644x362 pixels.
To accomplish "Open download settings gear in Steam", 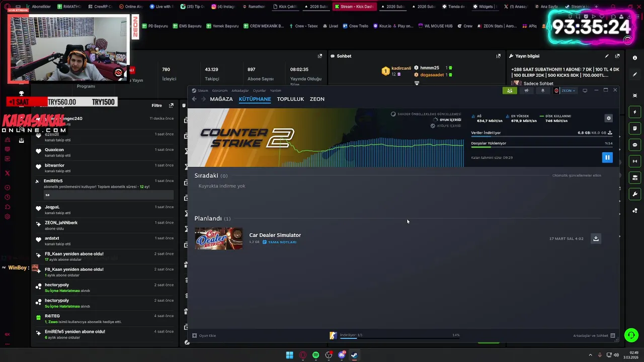I will pyautogui.click(x=608, y=118).
